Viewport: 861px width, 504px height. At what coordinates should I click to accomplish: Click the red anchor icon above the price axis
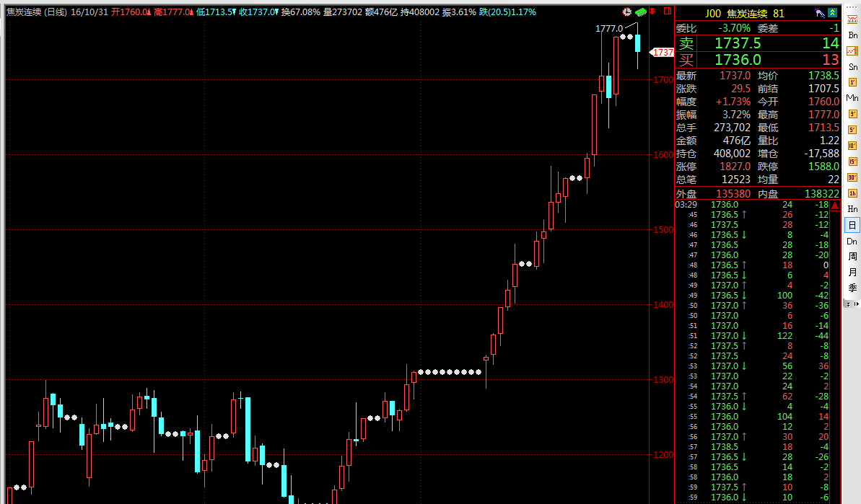652,12
